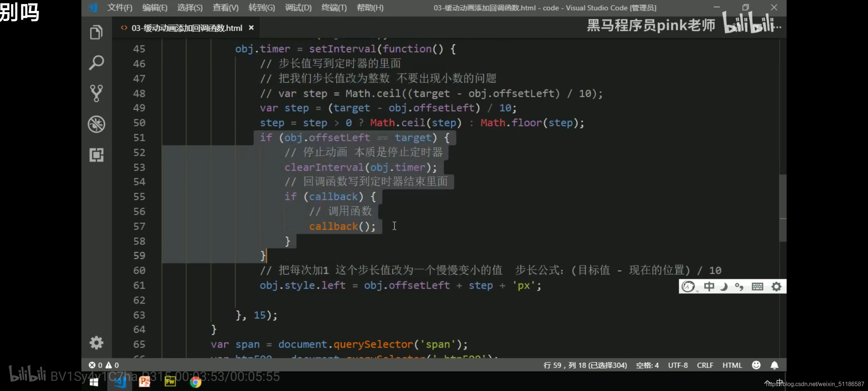Open the Debug panel icon
Screen dimensions: 868x391
[96, 124]
